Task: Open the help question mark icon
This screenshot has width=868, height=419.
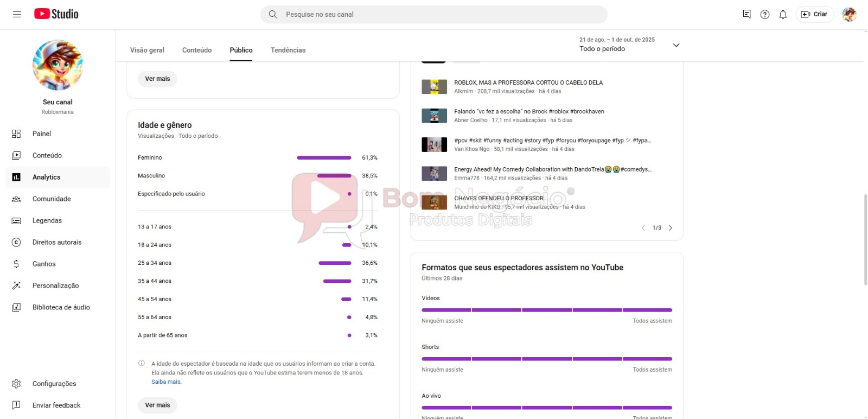Action: pyautogui.click(x=765, y=15)
